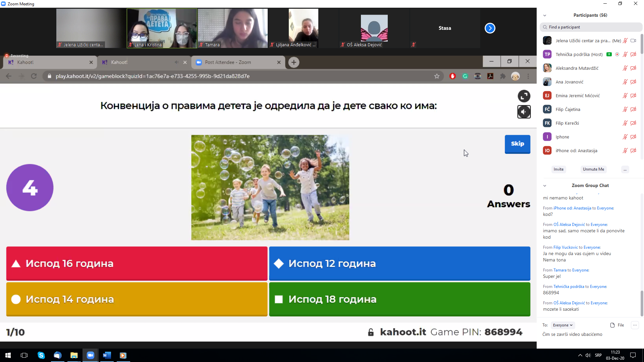The height and width of the screenshot is (362, 644).
Task: Show next video participants with arrow button
Action: (490, 28)
